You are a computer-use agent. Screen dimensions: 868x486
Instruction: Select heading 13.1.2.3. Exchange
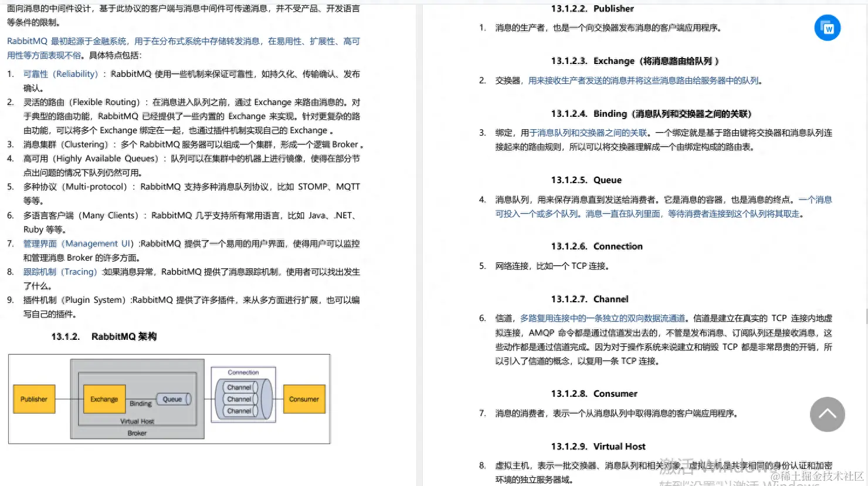point(635,61)
